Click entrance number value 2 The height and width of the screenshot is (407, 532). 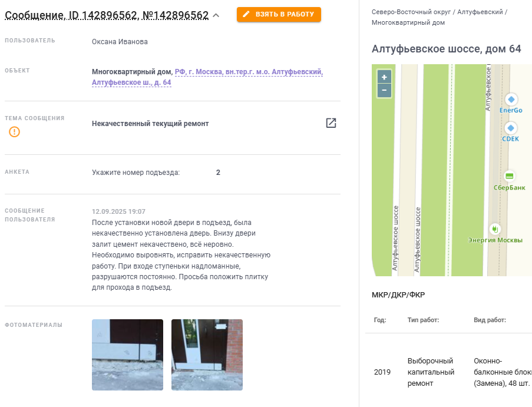(x=218, y=173)
